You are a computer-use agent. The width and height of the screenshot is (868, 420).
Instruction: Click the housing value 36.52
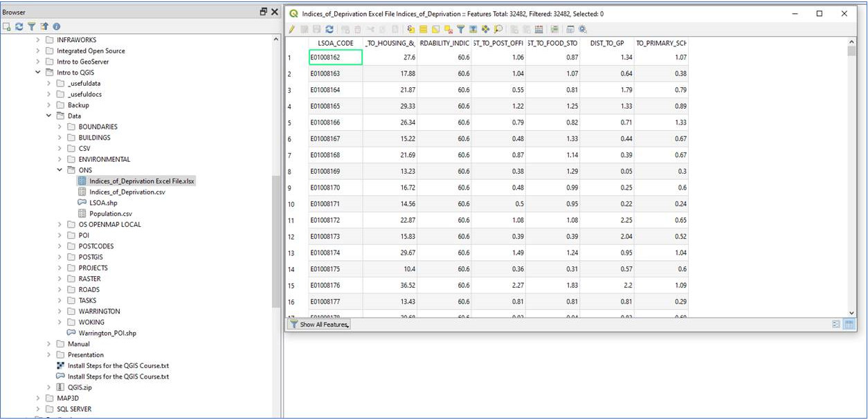pos(390,286)
